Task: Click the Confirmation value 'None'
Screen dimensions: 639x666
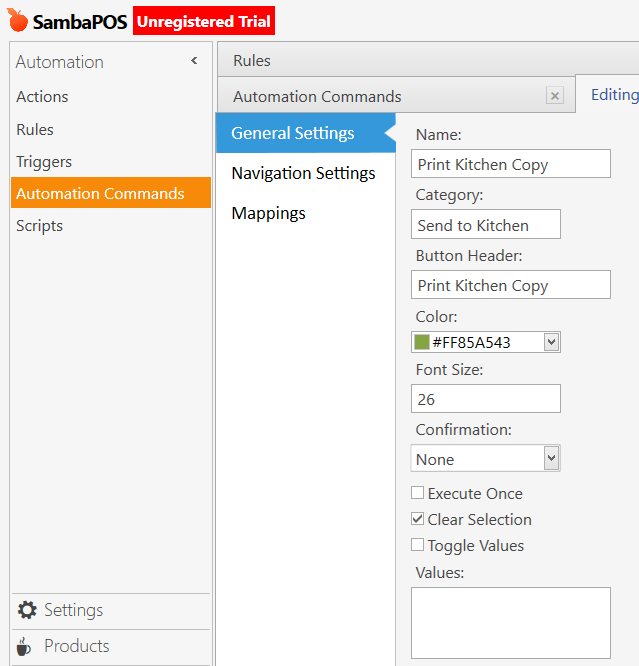Action: click(x=435, y=460)
